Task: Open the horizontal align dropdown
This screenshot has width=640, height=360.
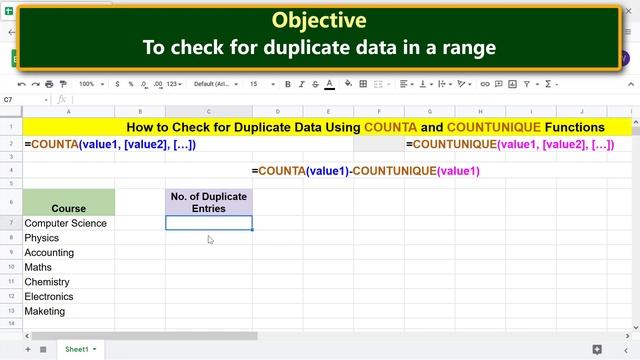Action: pos(407,84)
